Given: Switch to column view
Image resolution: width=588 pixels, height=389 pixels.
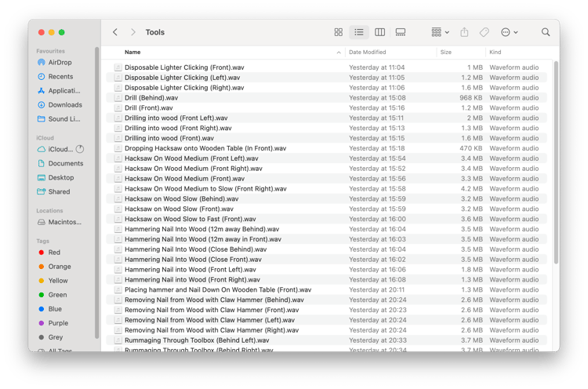Looking at the screenshot, I should [379, 32].
